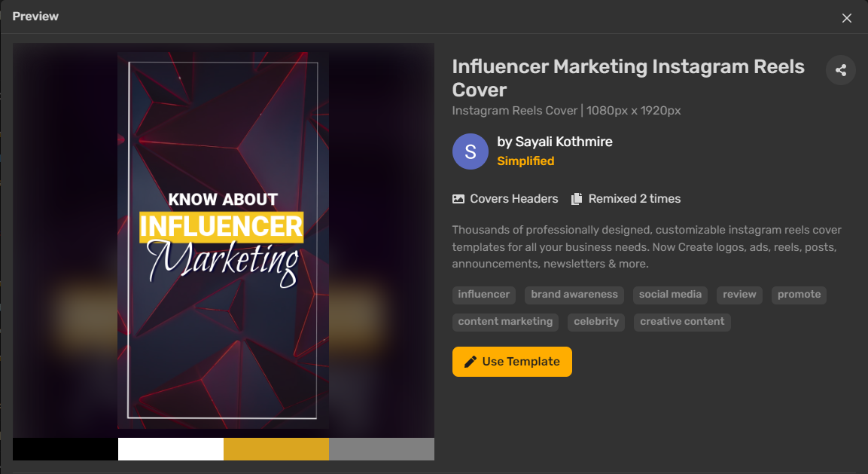Click the Remixed 2 times text
The height and width of the screenshot is (474, 868).
(635, 199)
